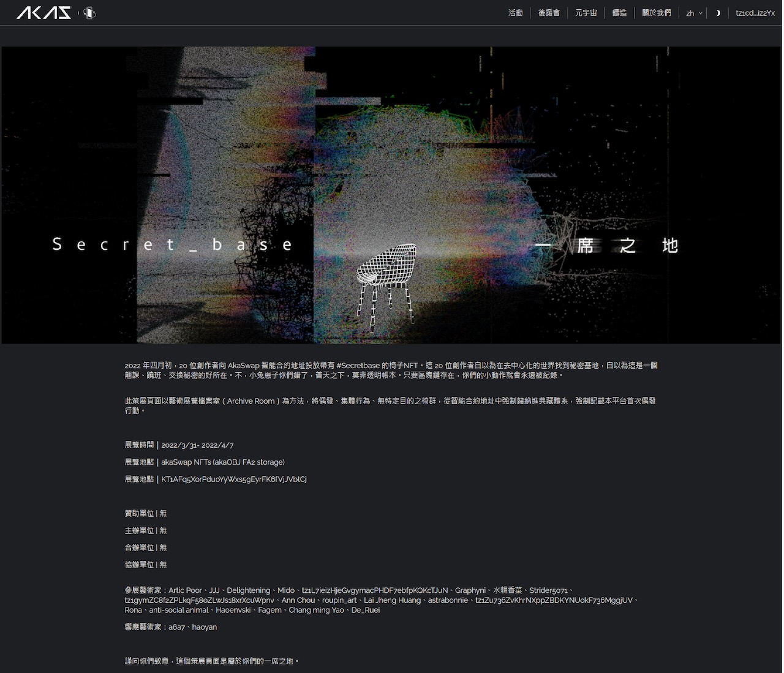The width and height of the screenshot is (784, 673).
Task: Open astrabonnie's artist profile
Action: click(x=448, y=600)
